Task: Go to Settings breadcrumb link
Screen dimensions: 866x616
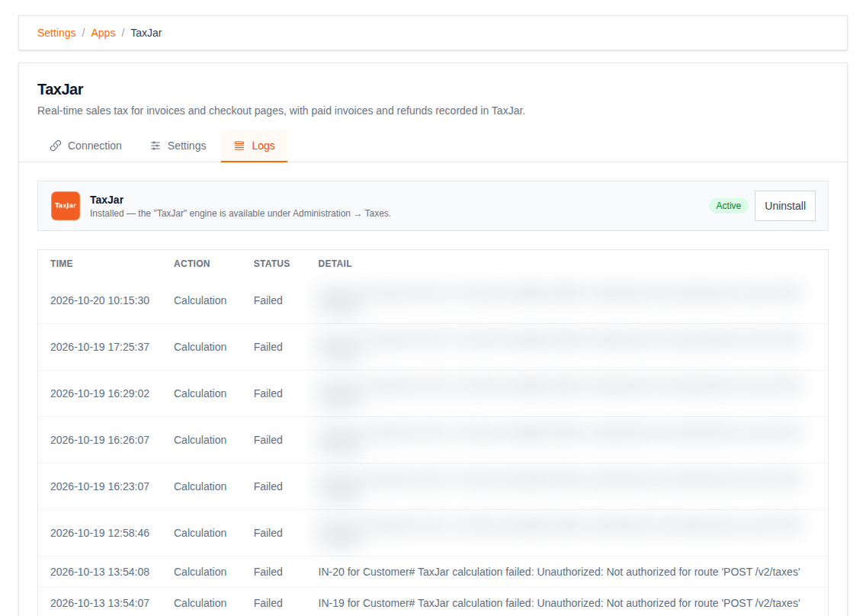Action: click(56, 33)
